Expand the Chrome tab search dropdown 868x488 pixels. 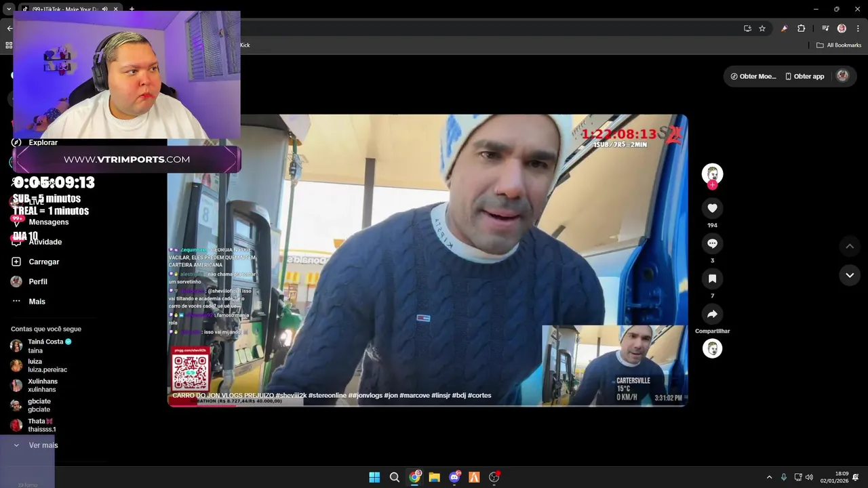coord(9,9)
